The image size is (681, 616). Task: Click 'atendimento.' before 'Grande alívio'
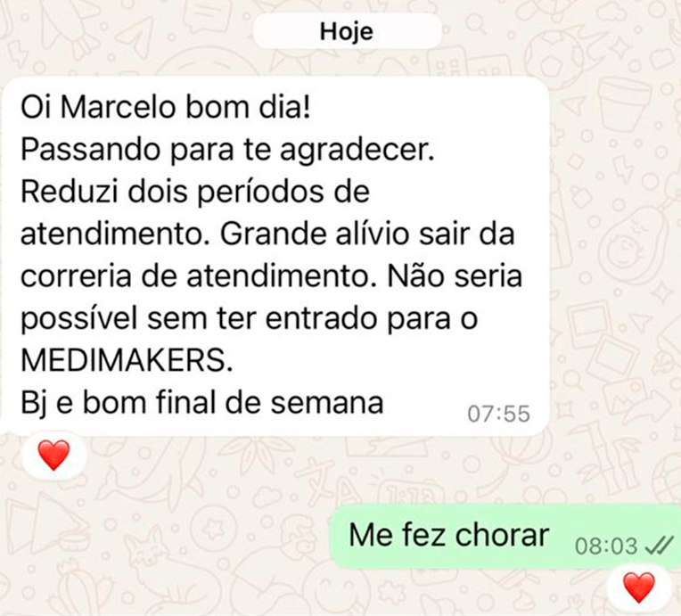point(116,234)
